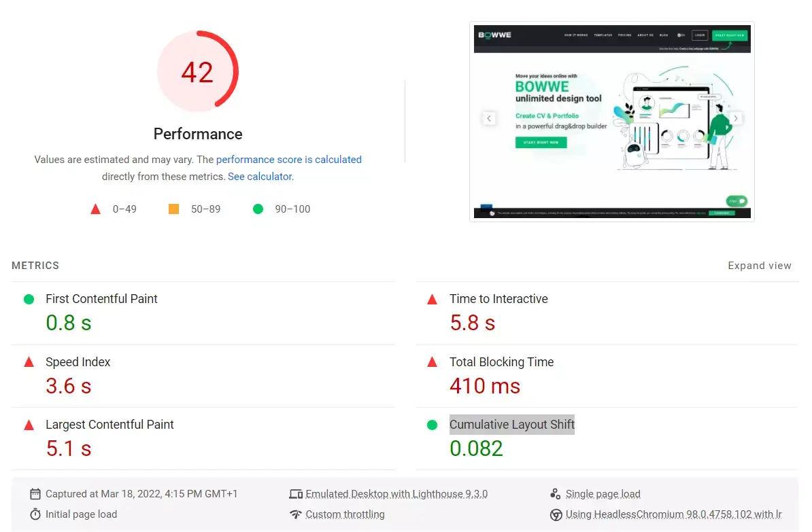The image size is (812, 532).
Task: Click the green chat toggle in thumbnail corner
Action: coord(737,201)
